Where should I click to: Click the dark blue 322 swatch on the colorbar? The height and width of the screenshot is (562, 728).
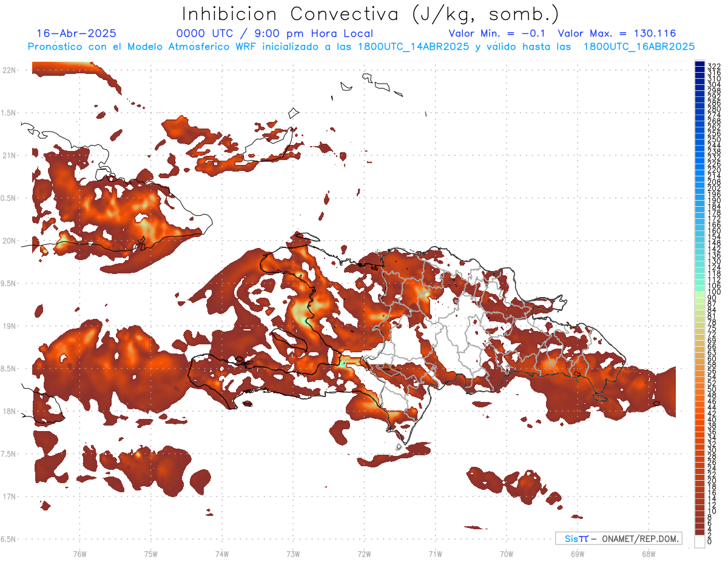coord(699,64)
